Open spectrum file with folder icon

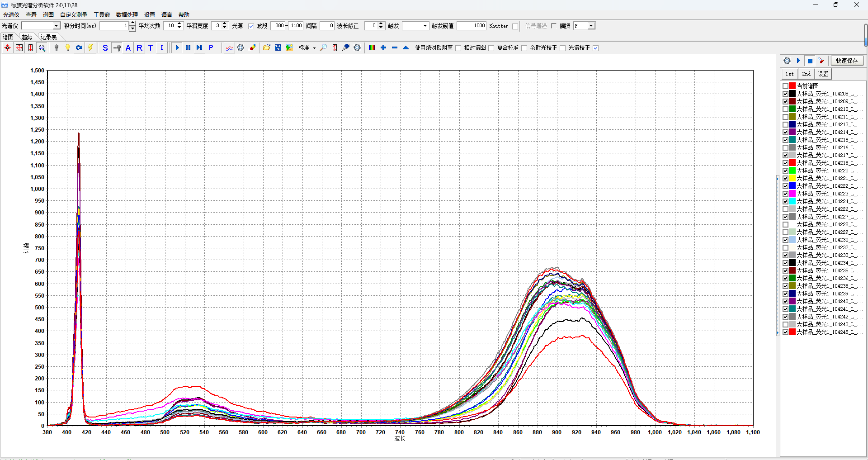coord(267,48)
